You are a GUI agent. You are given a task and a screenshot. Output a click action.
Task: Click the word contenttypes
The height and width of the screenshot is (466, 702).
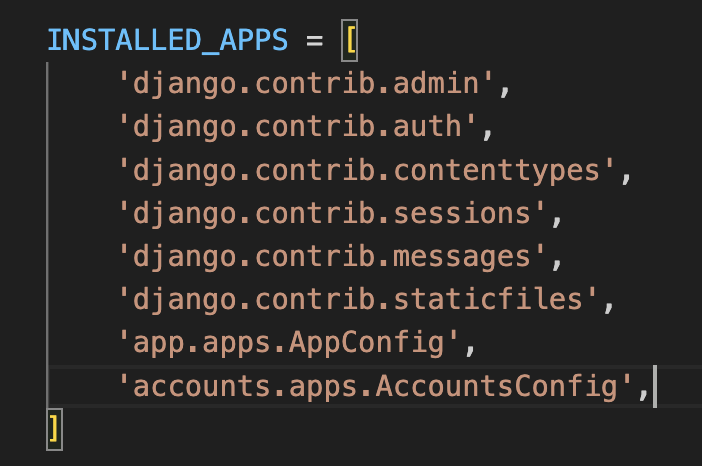point(497,170)
